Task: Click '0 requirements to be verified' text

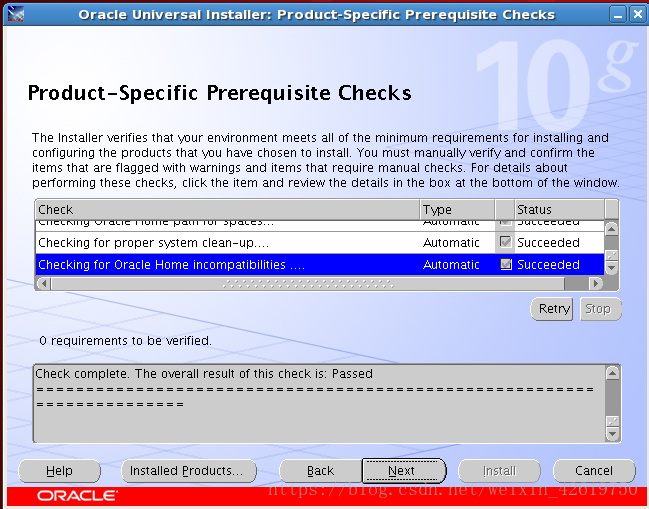Action: pos(125,341)
